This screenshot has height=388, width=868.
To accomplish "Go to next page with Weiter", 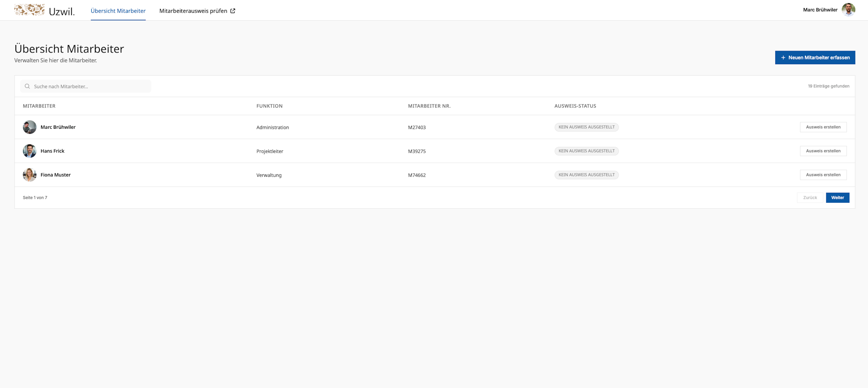I will [x=837, y=197].
